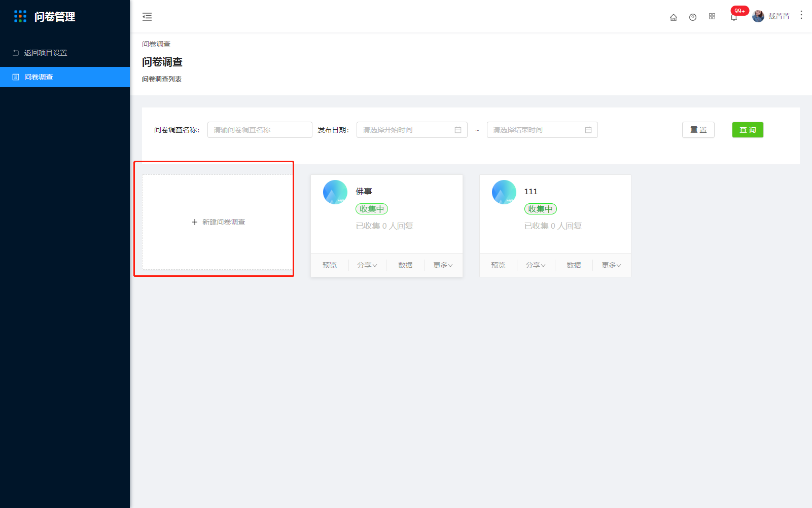Image resolution: width=812 pixels, height=508 pixels.
Task: Click the user avatar of 戴菁菁
Action: 758,16
